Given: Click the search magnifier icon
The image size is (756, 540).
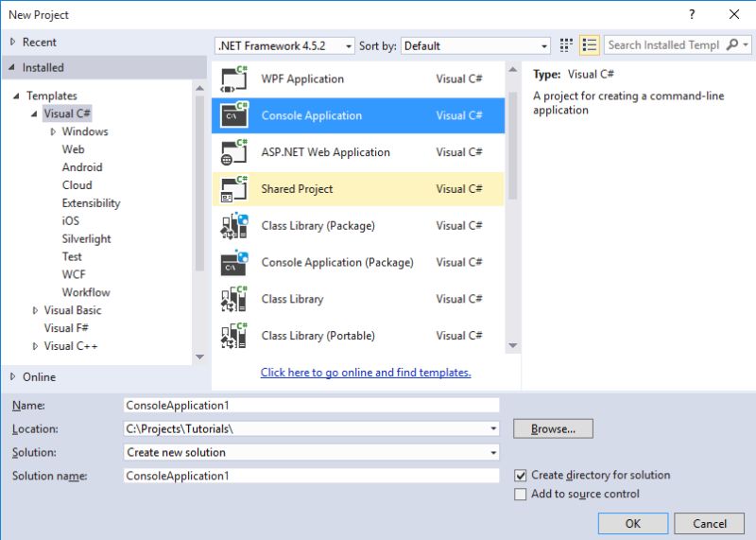Looking at the screenshot, I should 731,44.
